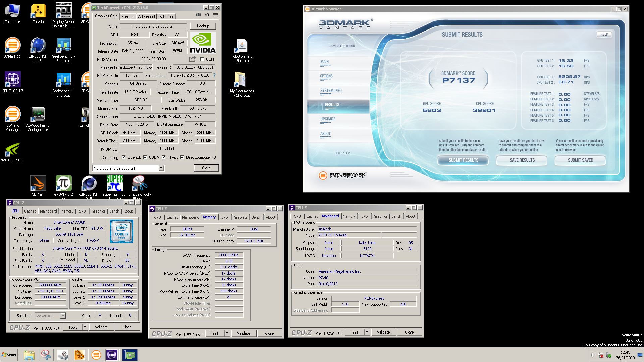Screen dimensions: 644x362
Task: Click Validate in Memory CPU-Z window
Action: point(244,333)
